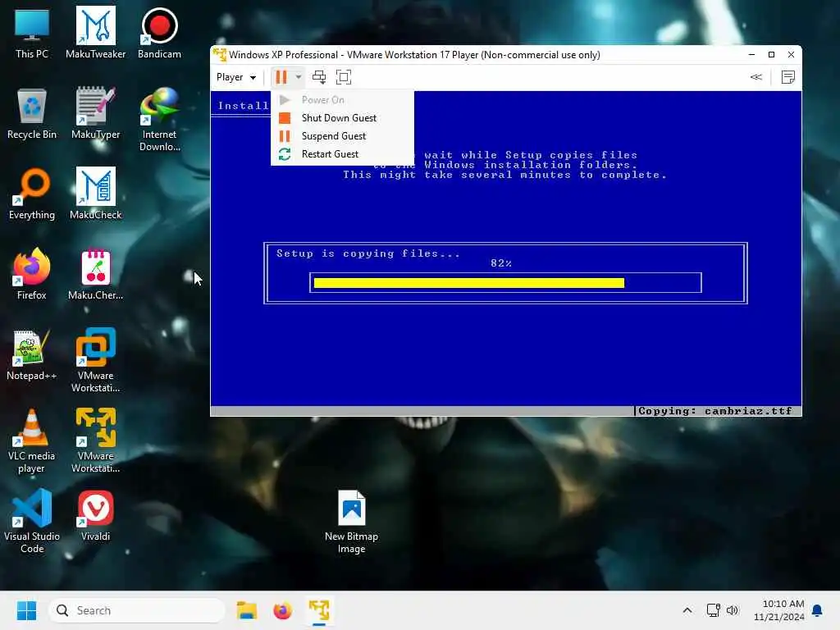
Task: Open the Windows Start menu
Action: (x=26, y=610)
